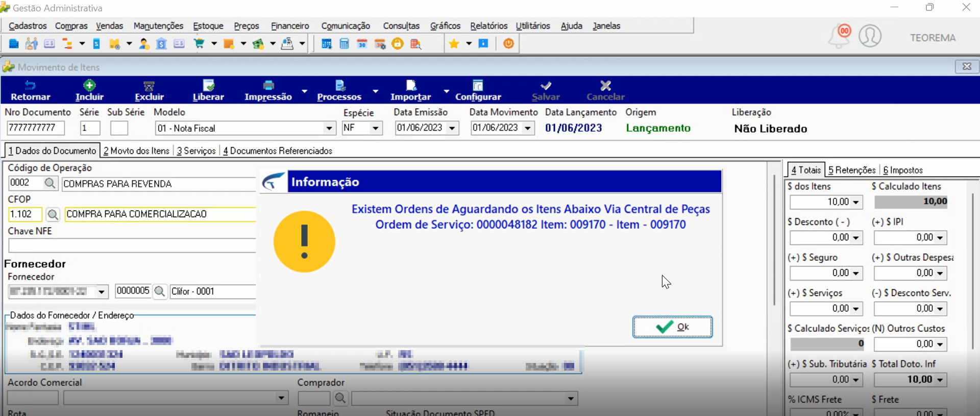Click the people icon in main toolbar

[32, 44]
